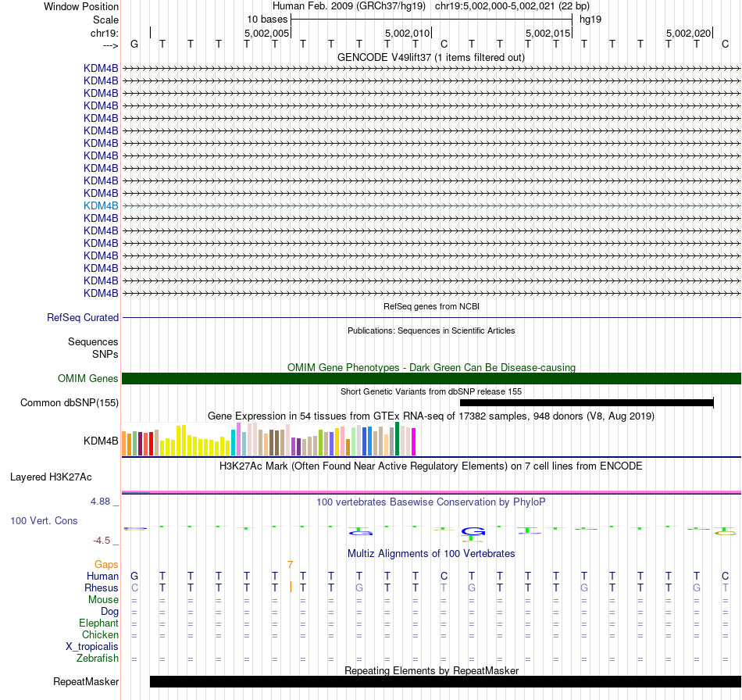
Task: Click the OMIM Gene Phenotypes track title
Action: [431, 368]
